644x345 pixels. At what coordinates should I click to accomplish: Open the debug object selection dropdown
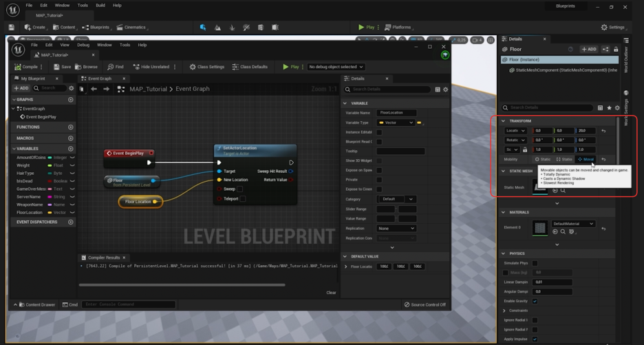pyautogui.click(x=336, y=67)
